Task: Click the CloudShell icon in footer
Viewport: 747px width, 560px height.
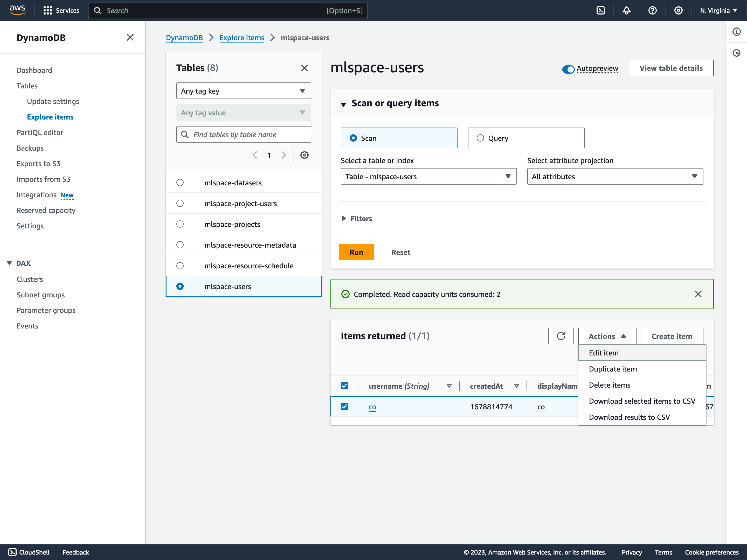Action: (x=12, y=552)
